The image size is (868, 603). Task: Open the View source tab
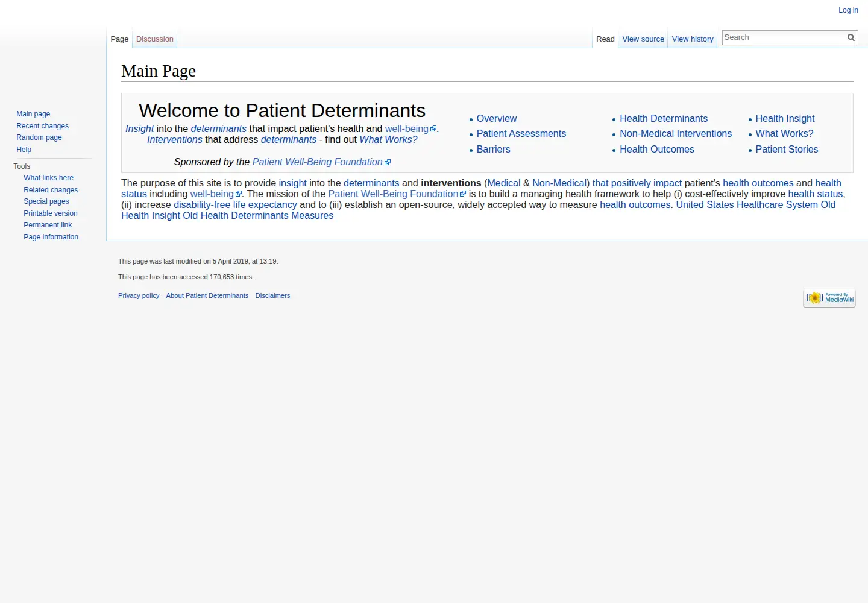tap(643, 39)
